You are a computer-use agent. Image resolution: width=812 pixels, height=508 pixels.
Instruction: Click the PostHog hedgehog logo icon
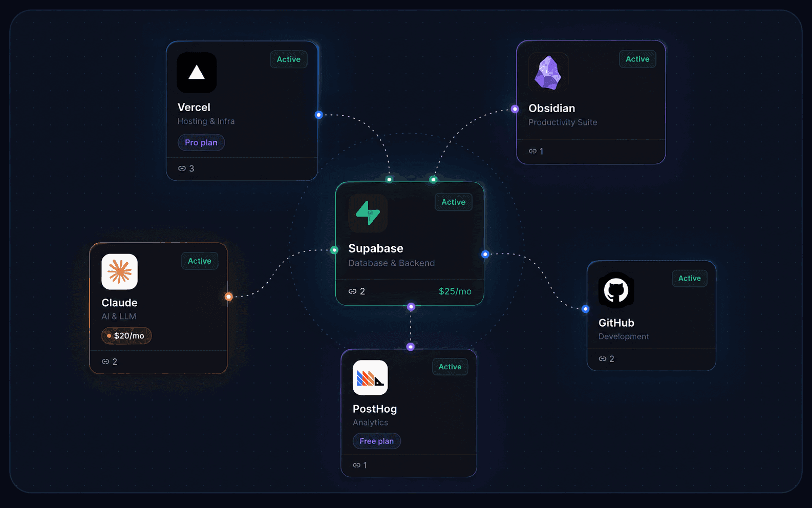click(370, 378)
